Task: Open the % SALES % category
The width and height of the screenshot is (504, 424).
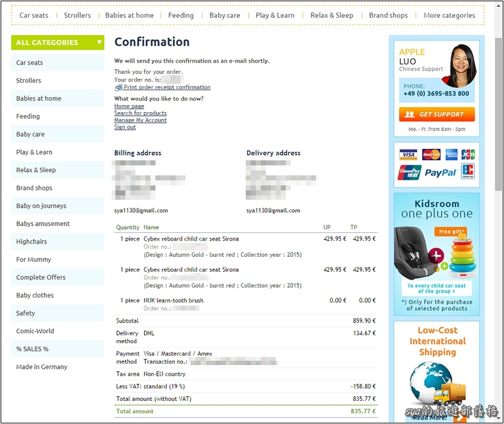Action: coord(58,349)
